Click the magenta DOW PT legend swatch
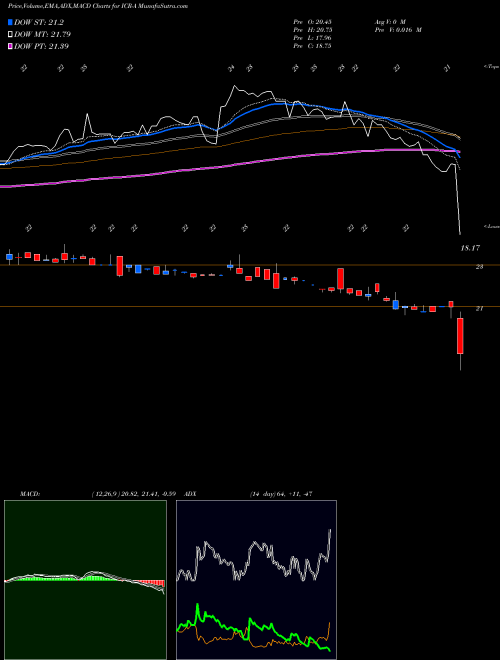 click(x=10, y=46)
